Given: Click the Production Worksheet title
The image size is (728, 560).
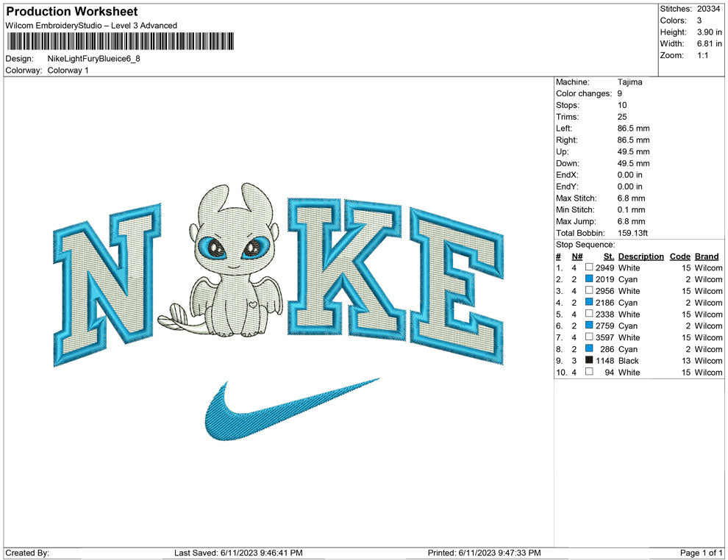Looking at the screenshot, I should point(72,12).
